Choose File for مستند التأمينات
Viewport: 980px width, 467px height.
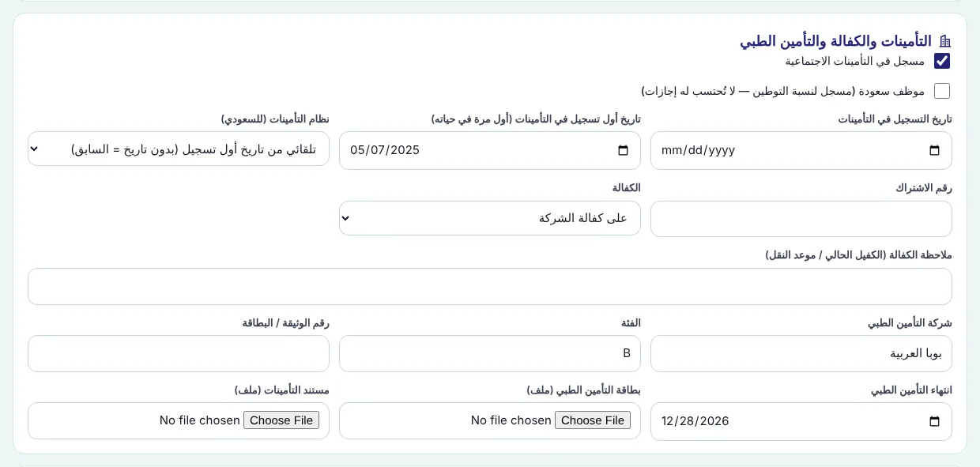pos(281,420)
